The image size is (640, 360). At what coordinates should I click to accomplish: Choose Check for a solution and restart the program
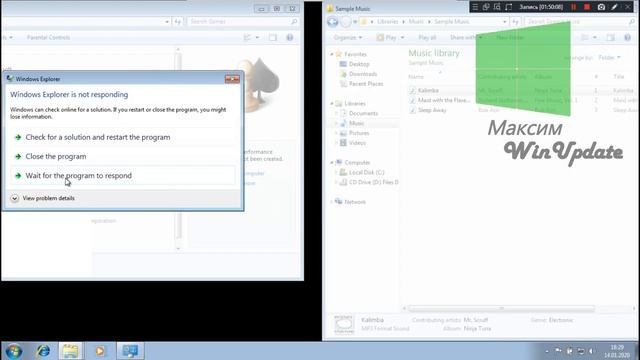click(x=122, y=137)
